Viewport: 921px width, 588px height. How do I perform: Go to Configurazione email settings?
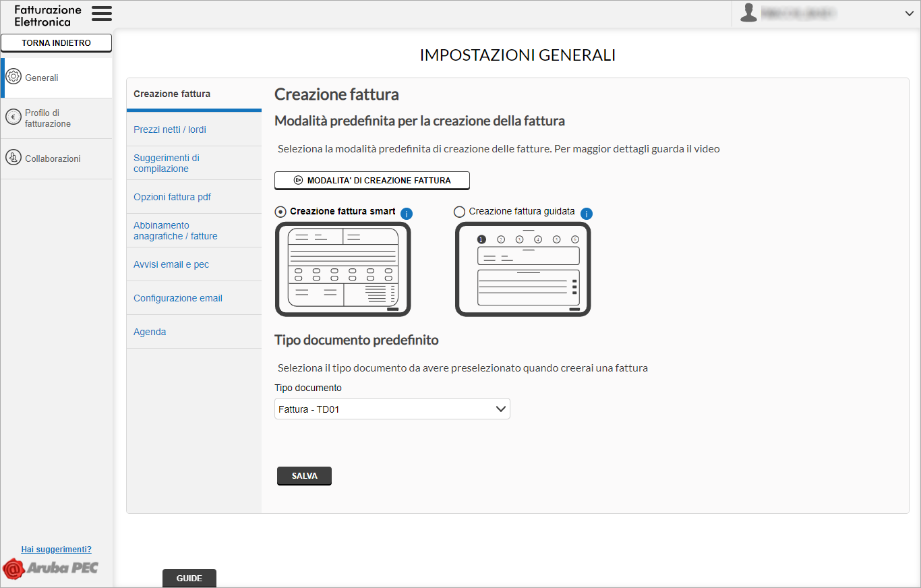point(177,297)
